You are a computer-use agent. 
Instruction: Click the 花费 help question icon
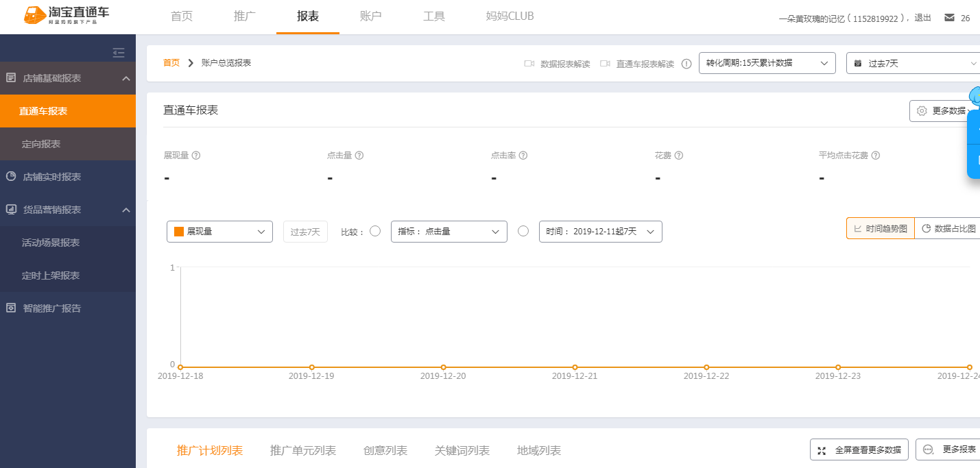coord(679,156)
